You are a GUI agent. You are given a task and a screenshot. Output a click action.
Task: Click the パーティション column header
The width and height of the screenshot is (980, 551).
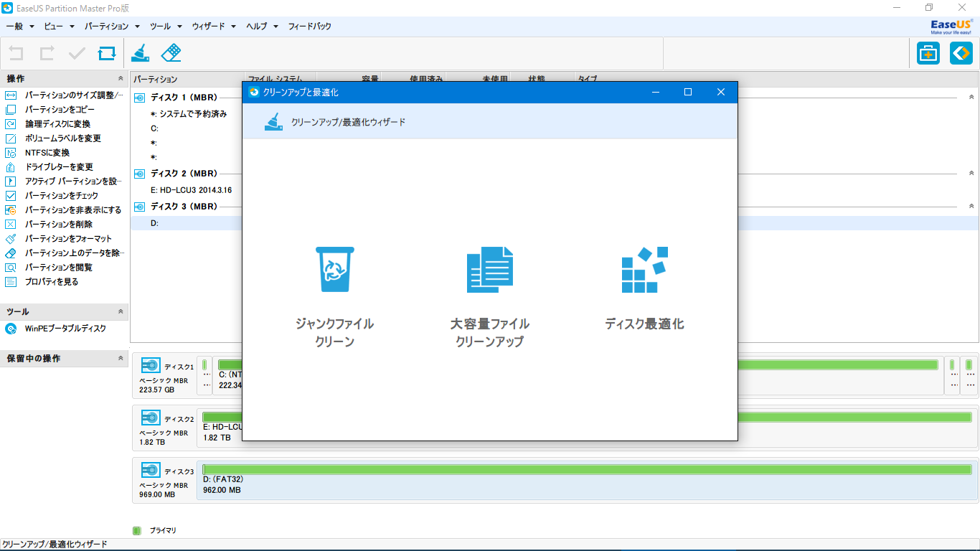coord(188,79)
